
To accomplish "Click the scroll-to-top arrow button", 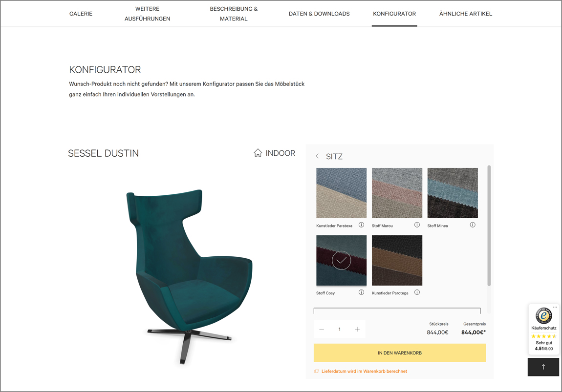I will click(x=543, y=367).
